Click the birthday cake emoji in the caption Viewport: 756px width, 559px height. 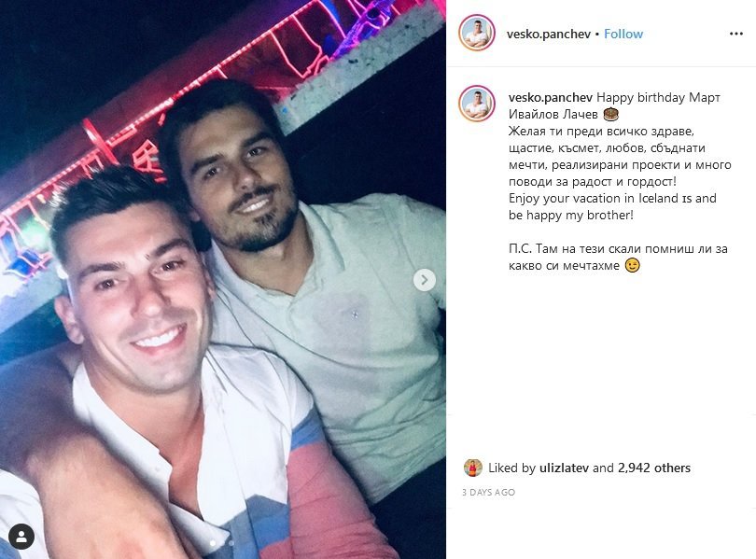point(611,114)
